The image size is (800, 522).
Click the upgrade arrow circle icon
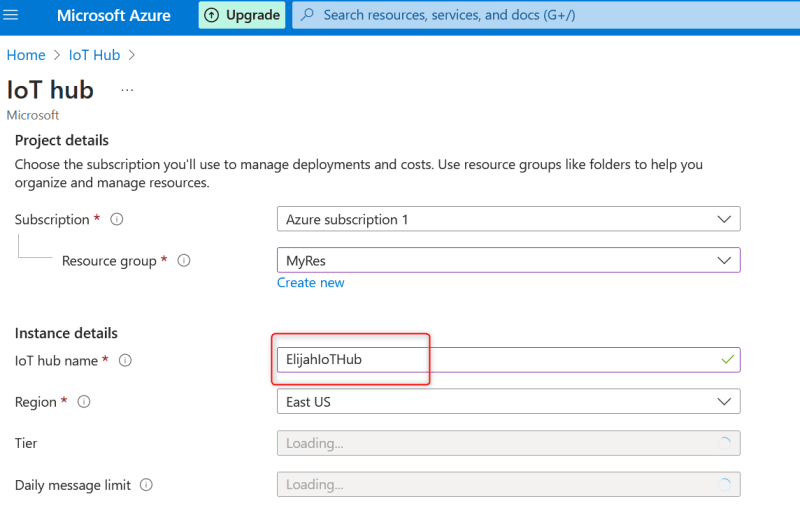click(x=211, y=15)
